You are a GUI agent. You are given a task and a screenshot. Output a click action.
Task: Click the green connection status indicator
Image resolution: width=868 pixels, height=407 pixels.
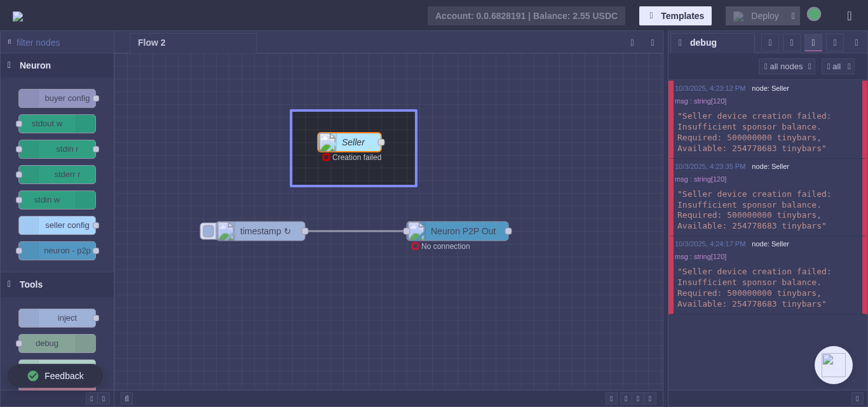(x=813, y=14)
